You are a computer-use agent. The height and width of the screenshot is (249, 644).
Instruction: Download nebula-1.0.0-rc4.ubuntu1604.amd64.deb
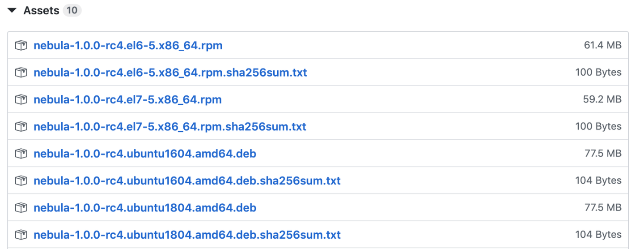point(144,154)
